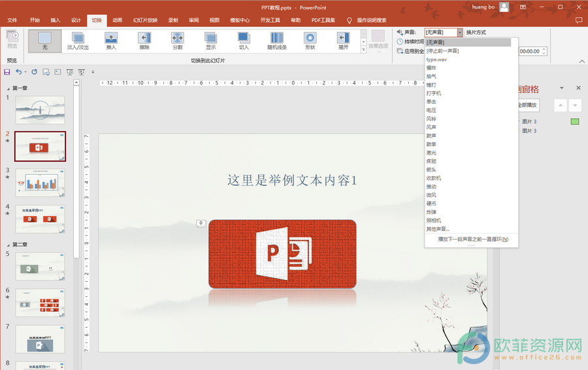Select slide 1 thumbnail
Viewport: 588px width, 370px height.
[x=40, y=110]
